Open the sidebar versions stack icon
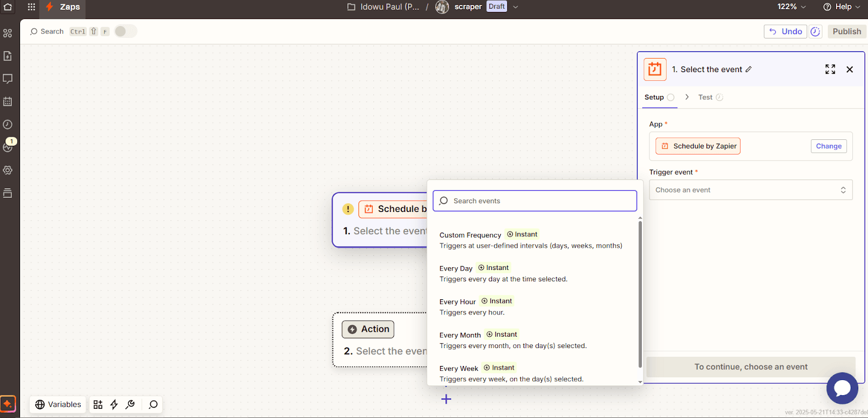This screenshot has width=868, height=418. coord(8,193)
